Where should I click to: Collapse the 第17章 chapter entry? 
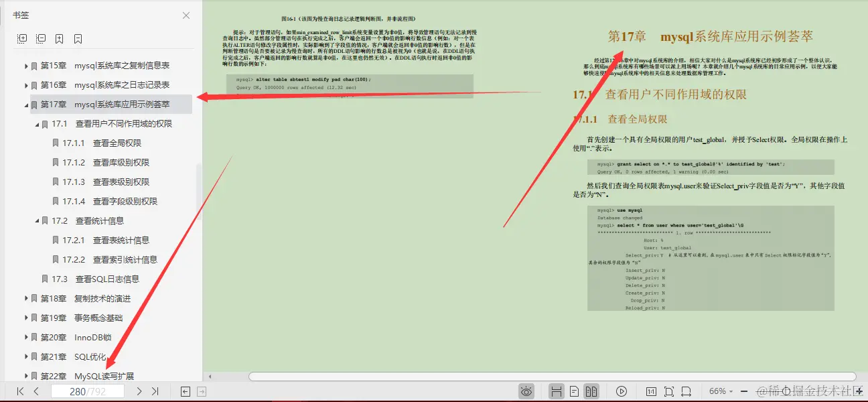[25, 104]
